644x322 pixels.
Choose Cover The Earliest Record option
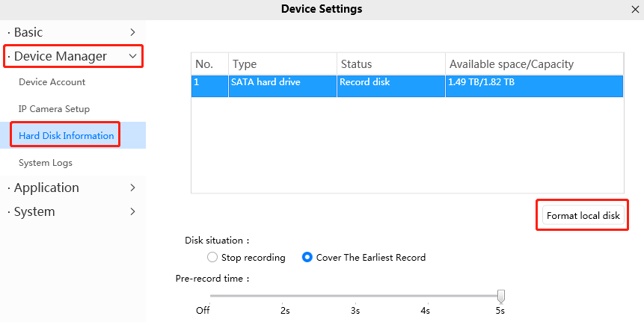[307, 258]
